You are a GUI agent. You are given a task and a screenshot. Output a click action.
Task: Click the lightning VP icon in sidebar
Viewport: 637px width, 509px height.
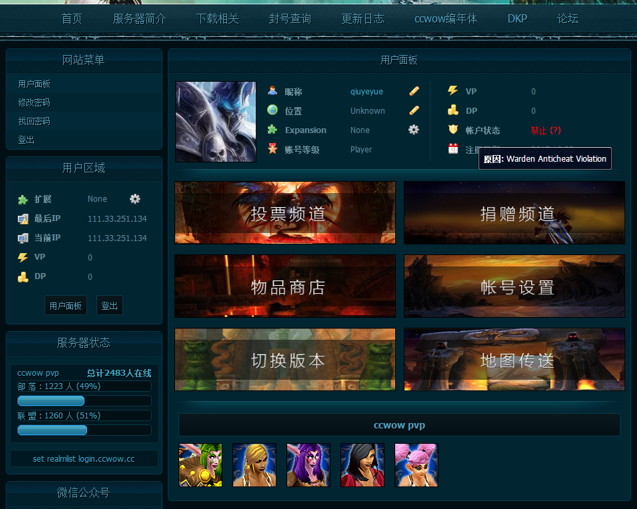pos(23,258)
